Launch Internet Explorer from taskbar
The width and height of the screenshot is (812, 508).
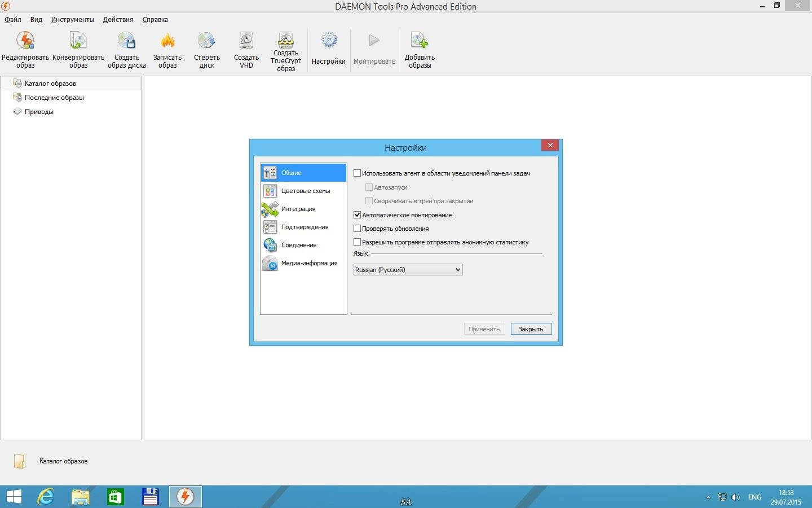pyautogui.click(x=46, y=497)
